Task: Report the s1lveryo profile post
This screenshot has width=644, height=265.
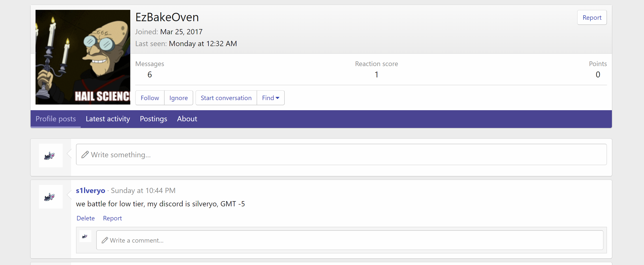Action: (x=112, y=218)
